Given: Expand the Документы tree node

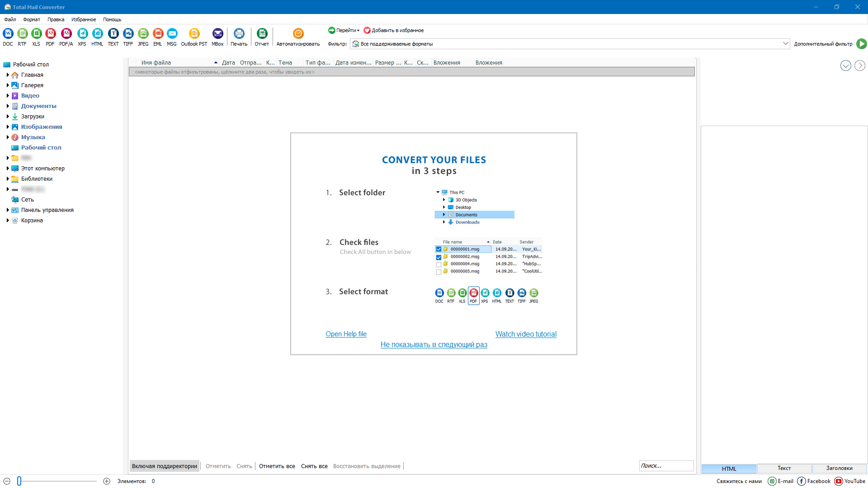Looking at the screenshot, I should [x=8, y=106].
